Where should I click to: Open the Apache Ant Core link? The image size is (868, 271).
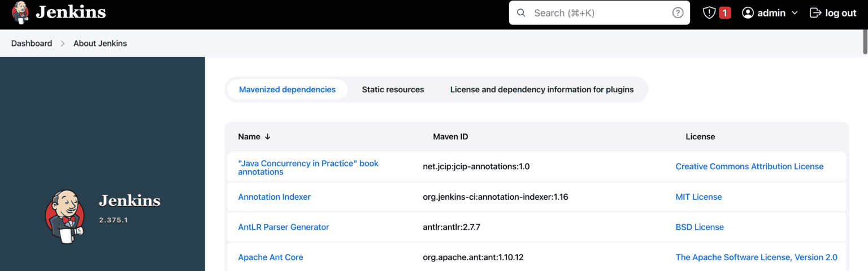270,257
